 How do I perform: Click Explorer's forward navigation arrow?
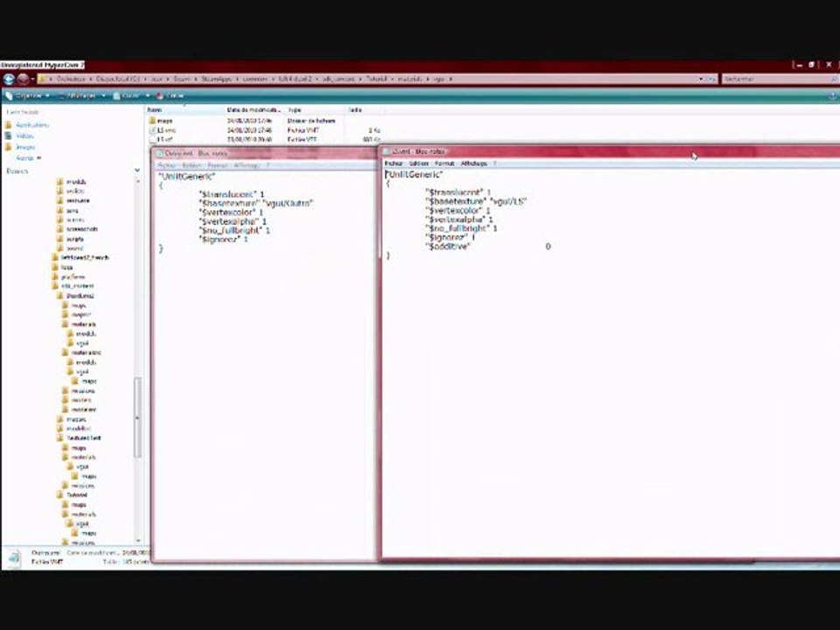(x=23, y=80)
